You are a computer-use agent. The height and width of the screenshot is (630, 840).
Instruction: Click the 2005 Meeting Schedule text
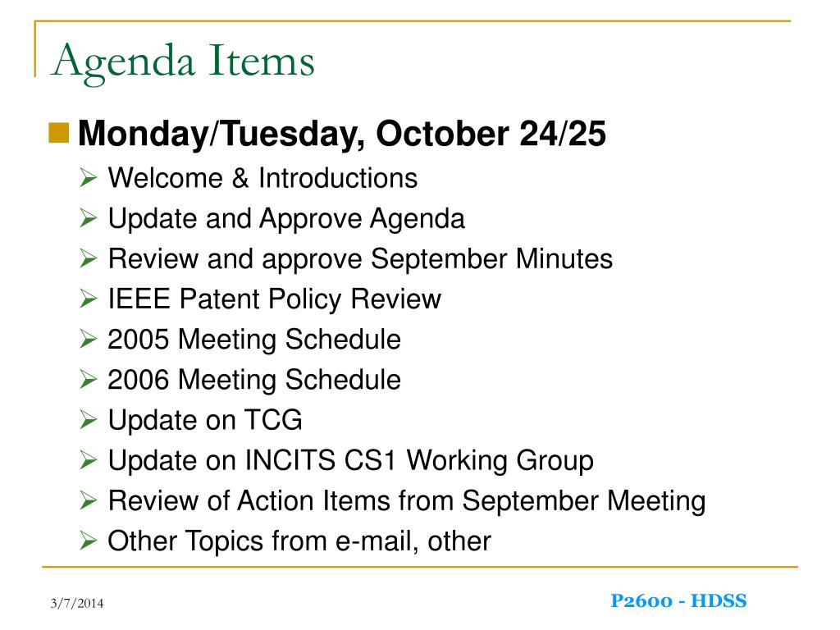click(x=254, y=340)
